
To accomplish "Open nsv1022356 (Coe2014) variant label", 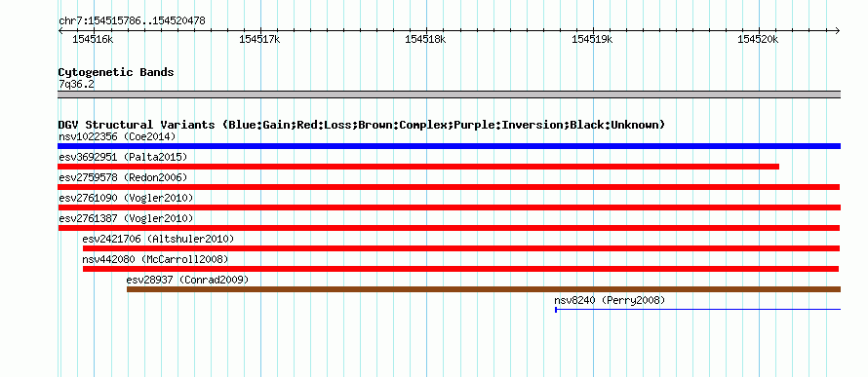I will [x=117, y=136].
